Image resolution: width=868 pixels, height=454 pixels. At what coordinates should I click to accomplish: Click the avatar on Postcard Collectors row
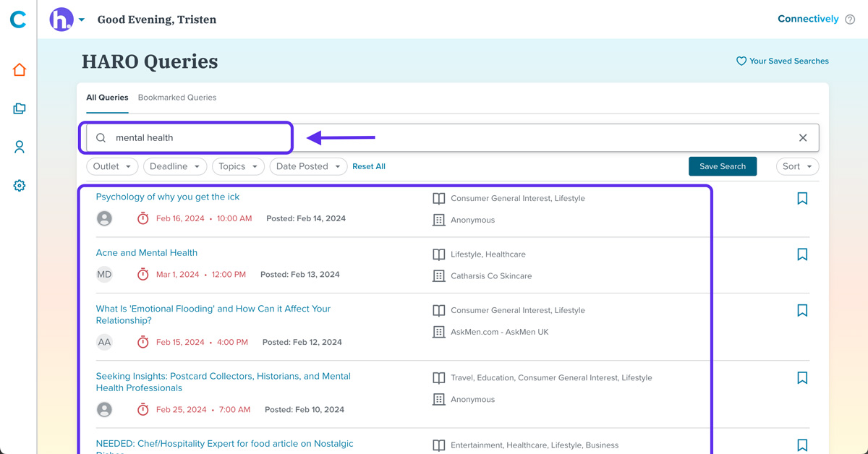pos(105,409)
